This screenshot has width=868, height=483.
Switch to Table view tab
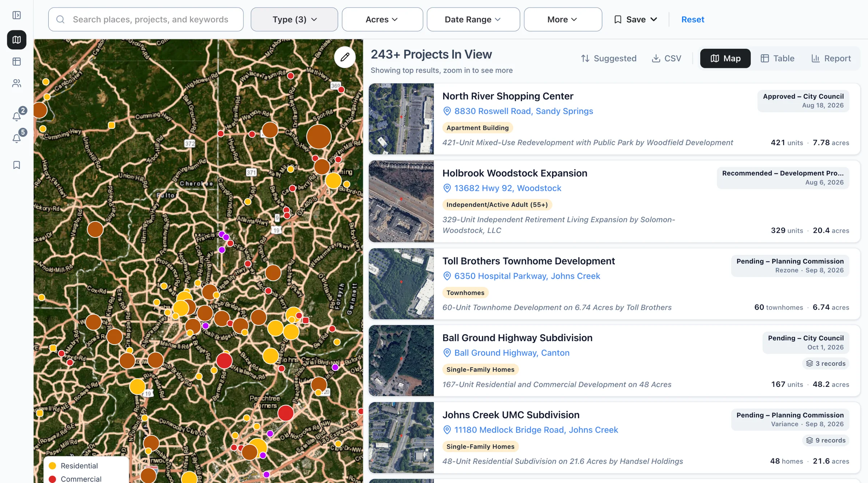[x=777, y=59]
